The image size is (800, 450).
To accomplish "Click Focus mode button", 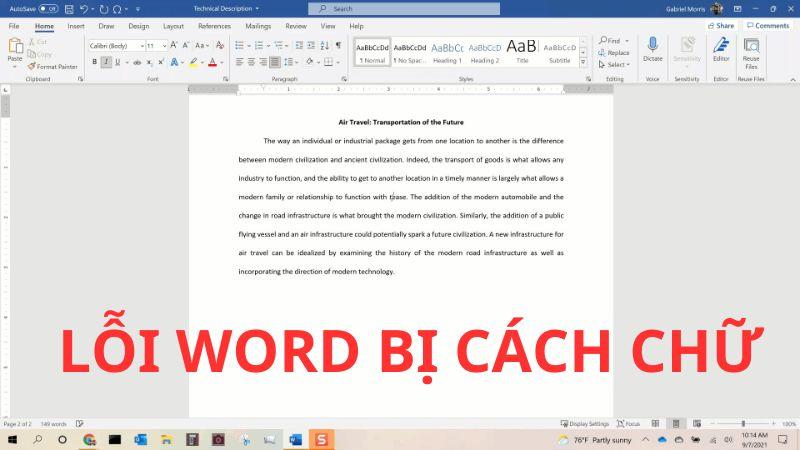I will pos(629,423).
